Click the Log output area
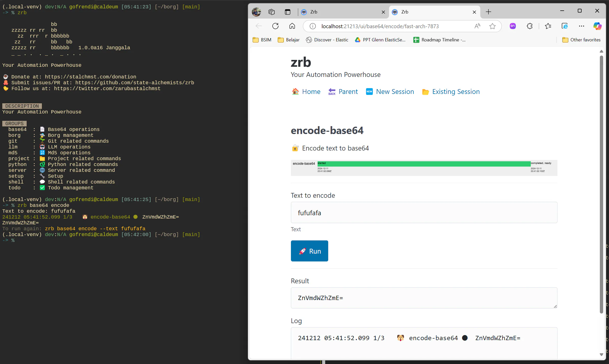Screen dimensions: 609x364 (x=424, y=343)
